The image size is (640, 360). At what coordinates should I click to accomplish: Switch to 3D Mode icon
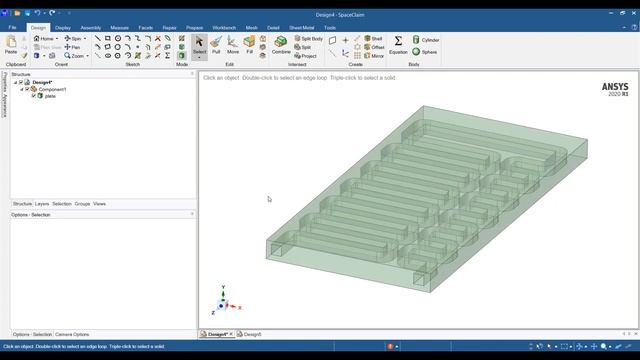click(x=182, y=56)
